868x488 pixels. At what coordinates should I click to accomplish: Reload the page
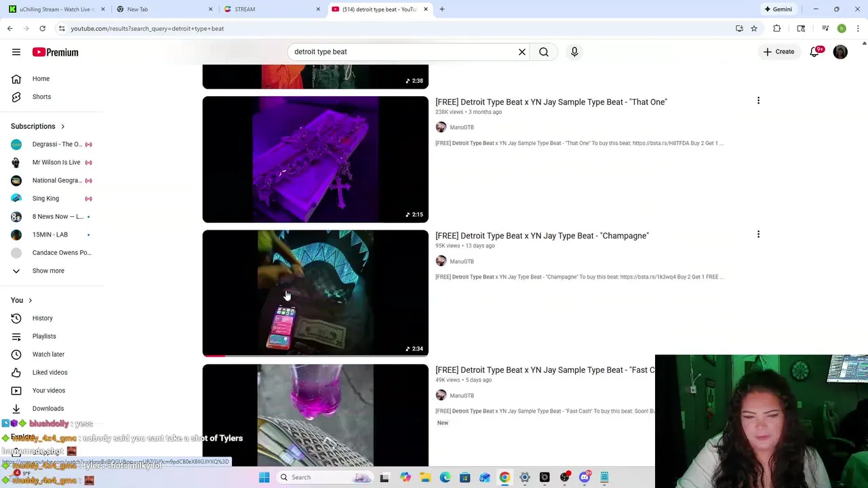pyautogui.click(x=42, y=28)
